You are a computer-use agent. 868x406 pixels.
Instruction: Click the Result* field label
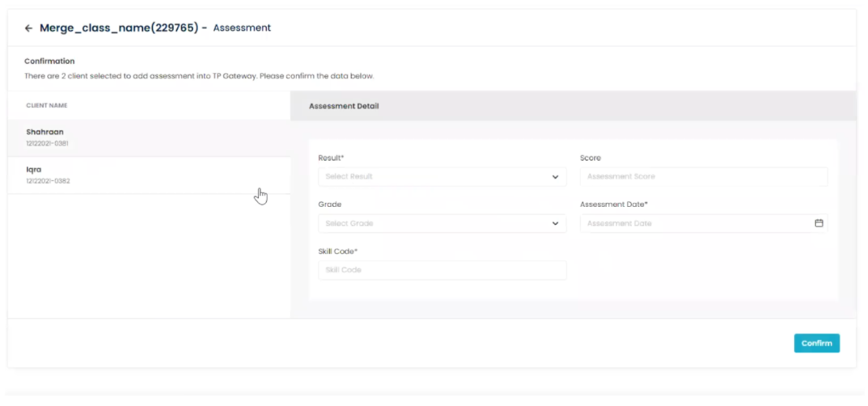[x=331, y=157]
